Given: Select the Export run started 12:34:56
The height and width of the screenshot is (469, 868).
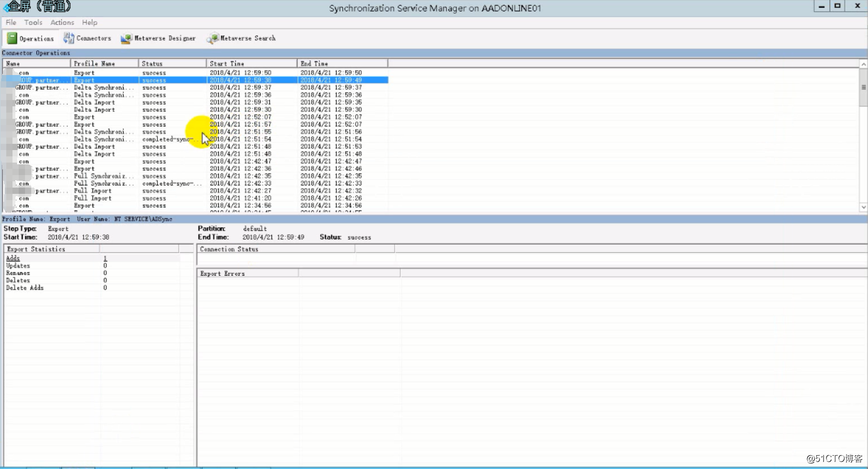Looking at the screenshot, I should 195,206.
